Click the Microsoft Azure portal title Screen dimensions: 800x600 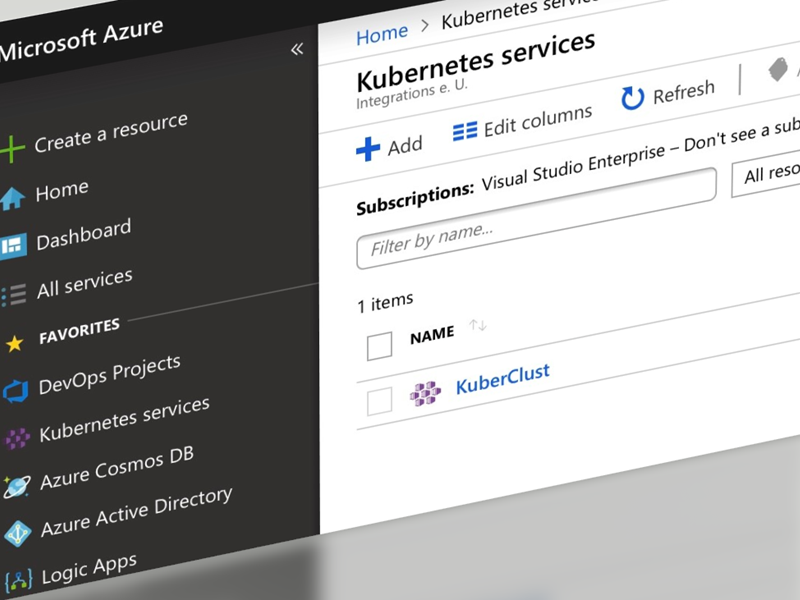pyautogui.click(x=82, y=40)
